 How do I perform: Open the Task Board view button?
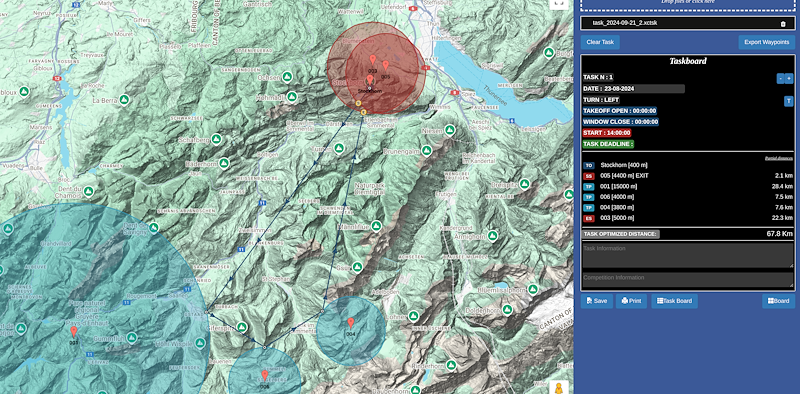point(674,301)
